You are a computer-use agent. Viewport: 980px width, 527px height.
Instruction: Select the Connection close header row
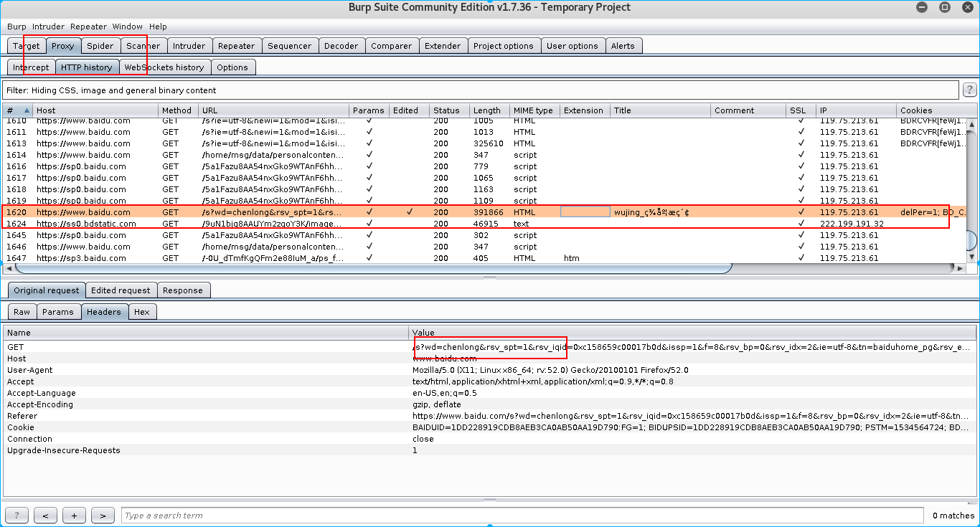click(x=489, y=439)
